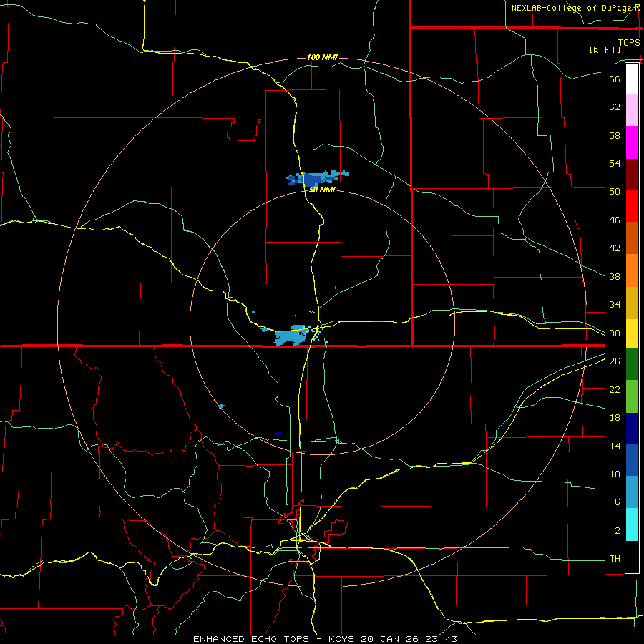Click the legend value "10"
This screenshot has height=644, width=644.
tap(615, 474)
